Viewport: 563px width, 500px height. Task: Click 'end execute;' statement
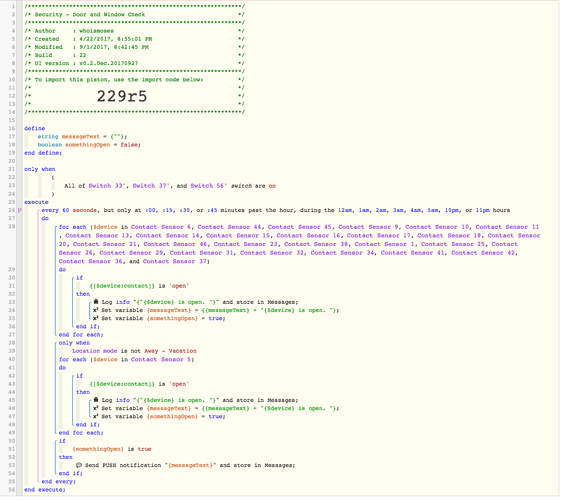[x=45, y=490]
